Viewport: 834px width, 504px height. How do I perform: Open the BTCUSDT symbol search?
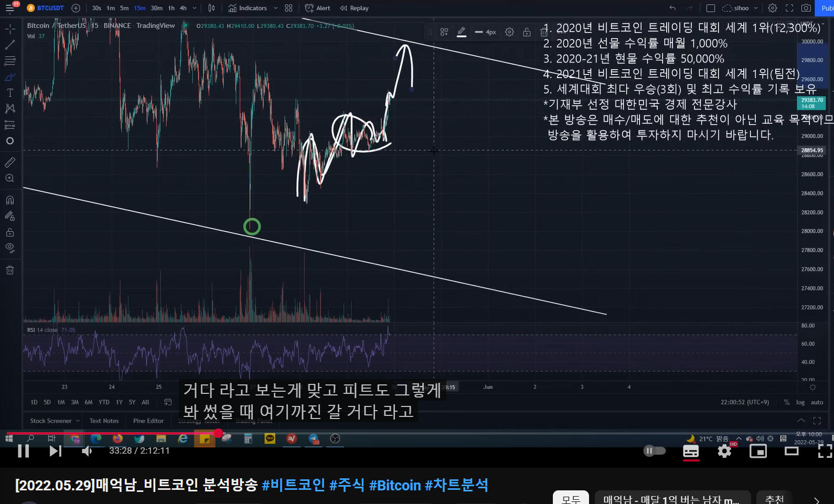[46, 8]
